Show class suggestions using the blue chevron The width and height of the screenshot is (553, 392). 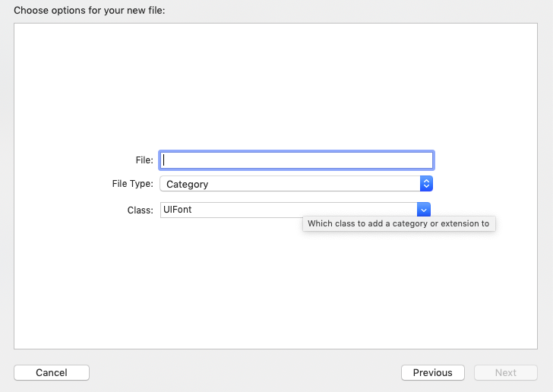point(425,210)
